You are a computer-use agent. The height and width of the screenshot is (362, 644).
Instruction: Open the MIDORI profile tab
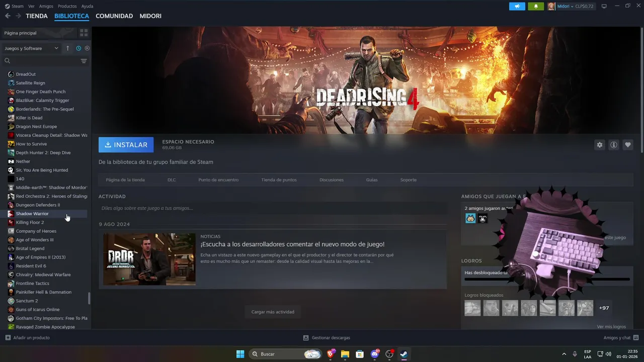click(x=150, y=16)
